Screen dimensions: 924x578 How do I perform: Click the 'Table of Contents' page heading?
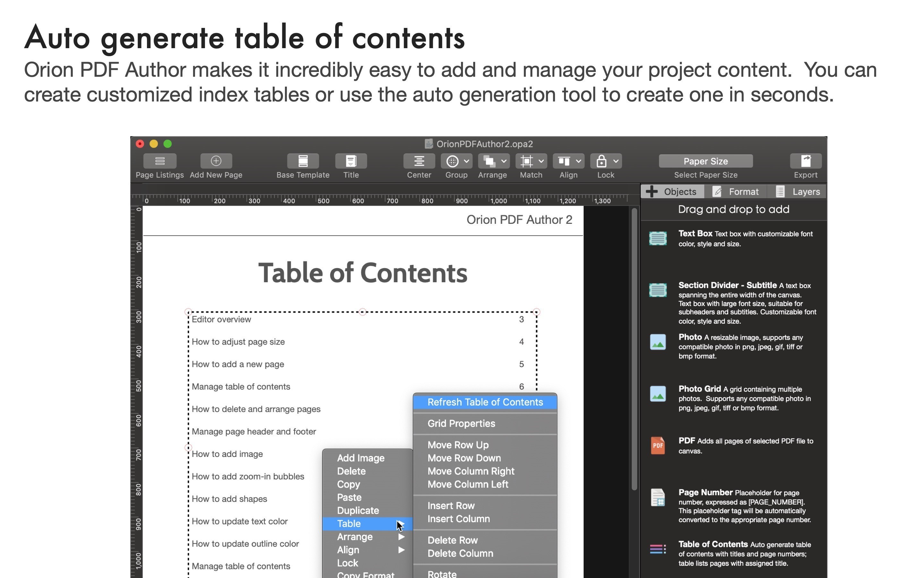point(363,273)
